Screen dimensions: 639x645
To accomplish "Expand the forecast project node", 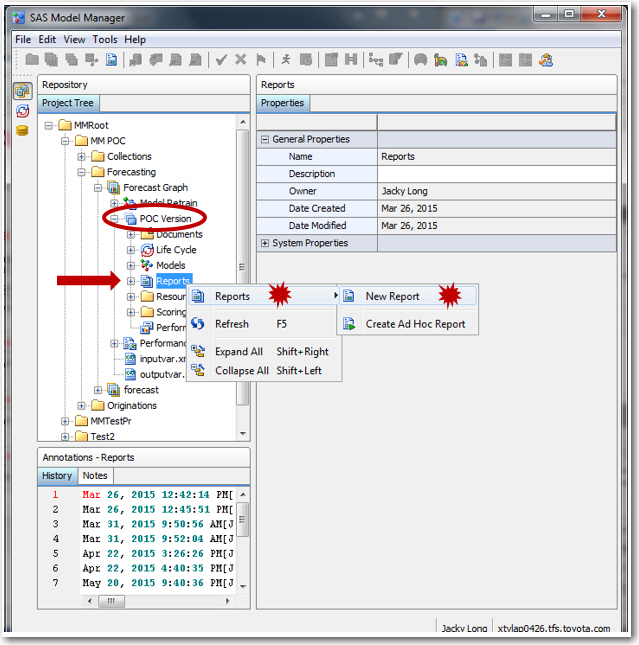I will 98,390.
